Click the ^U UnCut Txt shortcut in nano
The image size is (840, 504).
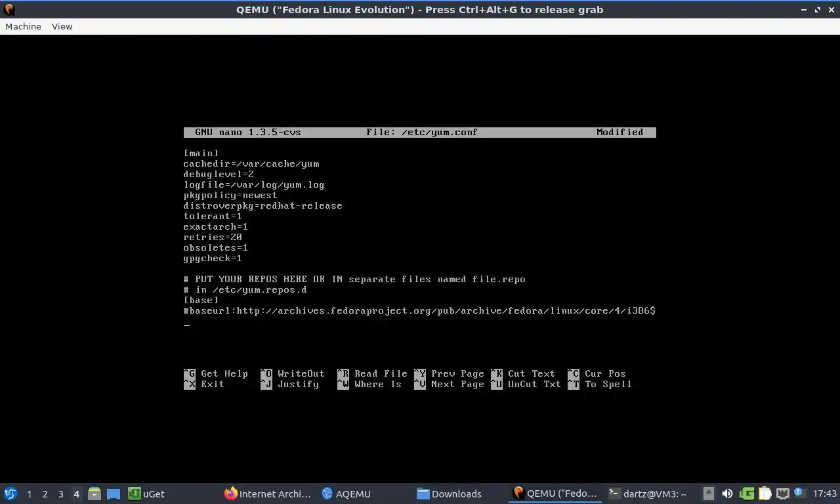coord(526,384)
